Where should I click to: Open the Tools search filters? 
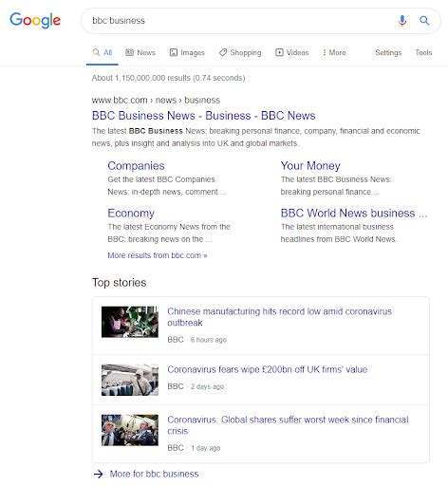pyautogui.click(x=423, y=52)
